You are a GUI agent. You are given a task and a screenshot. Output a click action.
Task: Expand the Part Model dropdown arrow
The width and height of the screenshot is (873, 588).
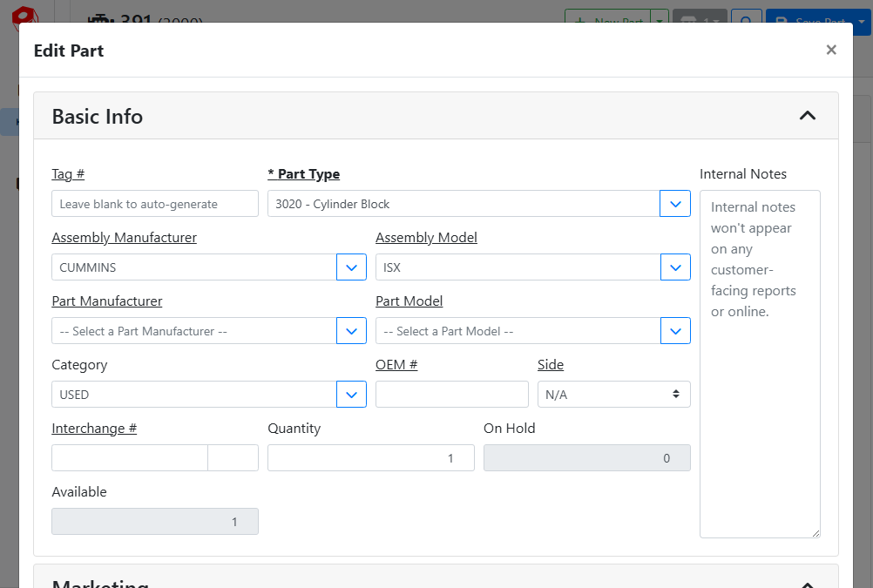click(x=675, y=331)
